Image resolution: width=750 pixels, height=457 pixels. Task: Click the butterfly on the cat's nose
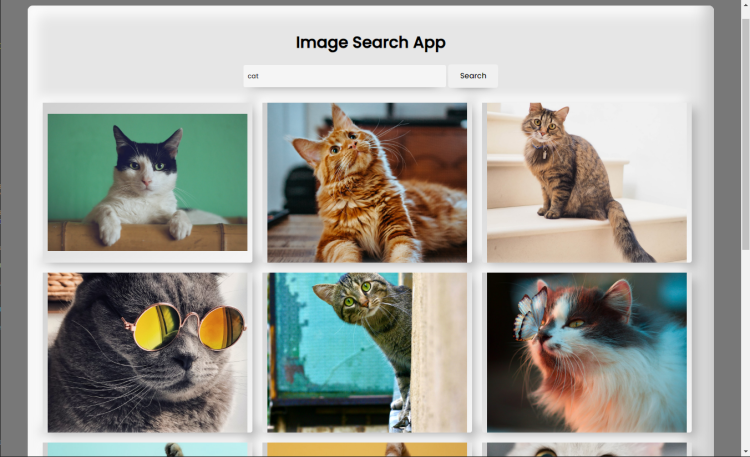[x=530, y=312]
